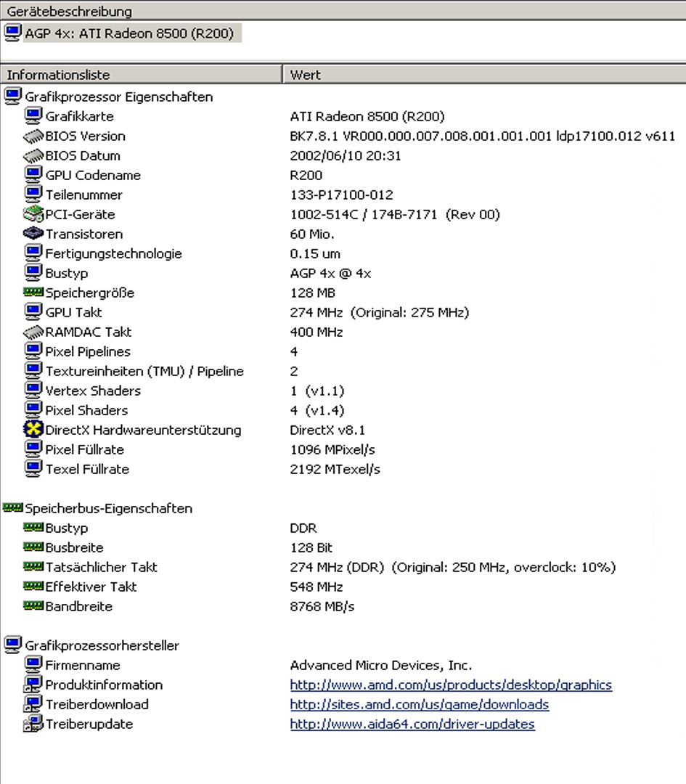The width and height of the screenshot is (686, 784).
Task: Click the RAMDAC Takt chip icon
Action: 33,332
